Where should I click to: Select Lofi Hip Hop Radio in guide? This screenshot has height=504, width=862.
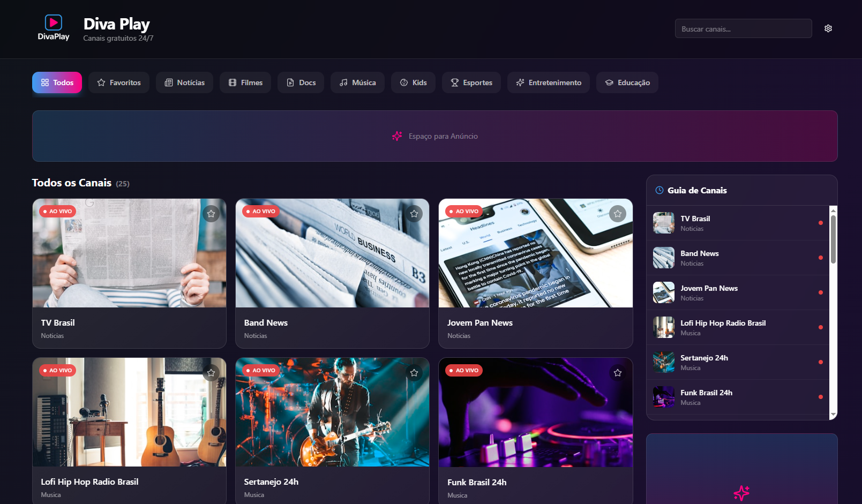point(738,327)
